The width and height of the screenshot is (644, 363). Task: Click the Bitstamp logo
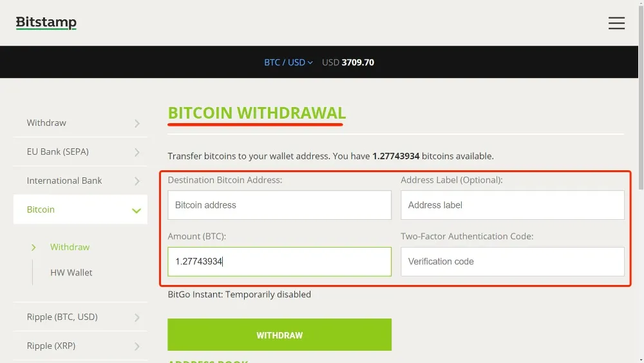point(46,23)
